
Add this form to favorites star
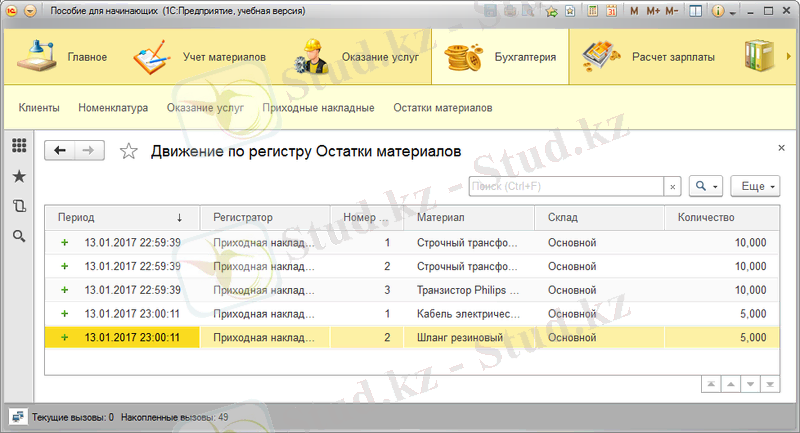pyautogui.click(x=129, y=151)
